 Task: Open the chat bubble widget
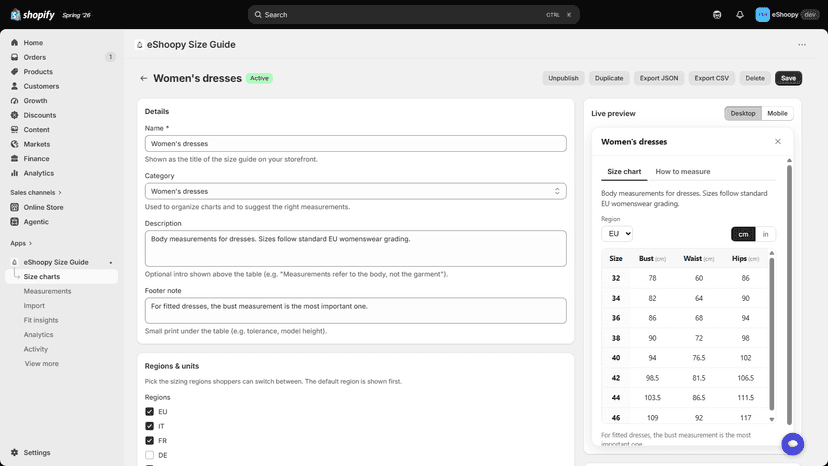click(793, 444)
